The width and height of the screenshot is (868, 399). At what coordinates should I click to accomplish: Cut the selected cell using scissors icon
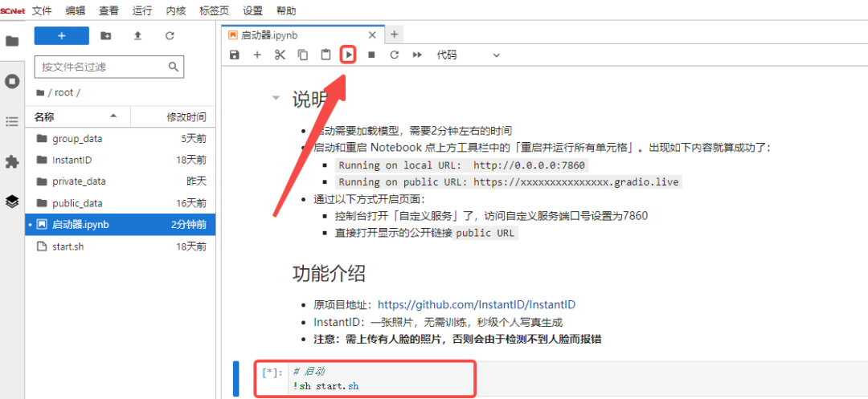pos(280,55)
